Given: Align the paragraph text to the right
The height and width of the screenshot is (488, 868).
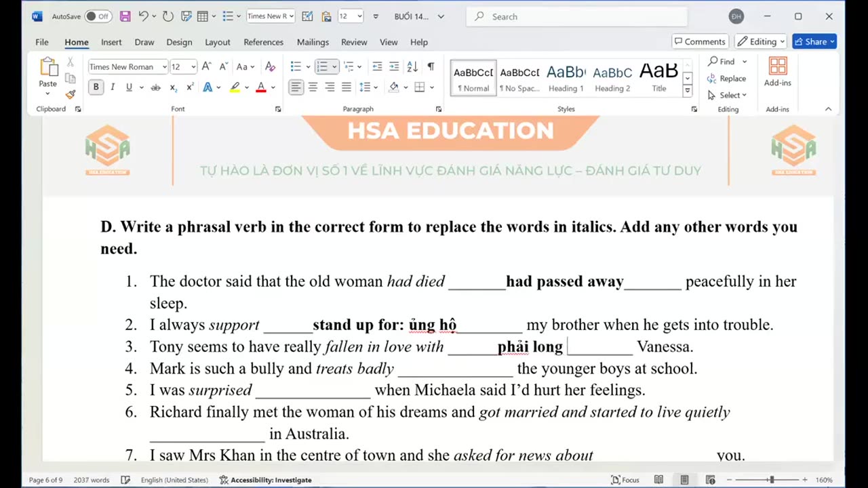Looking at the screenshot, I should [330, 87].
